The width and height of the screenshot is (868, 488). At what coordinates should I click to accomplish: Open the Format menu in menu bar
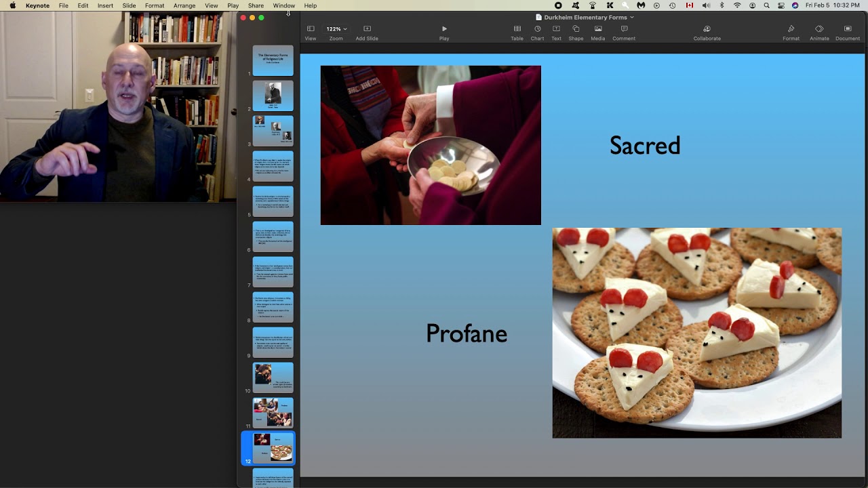pos(155,5)
